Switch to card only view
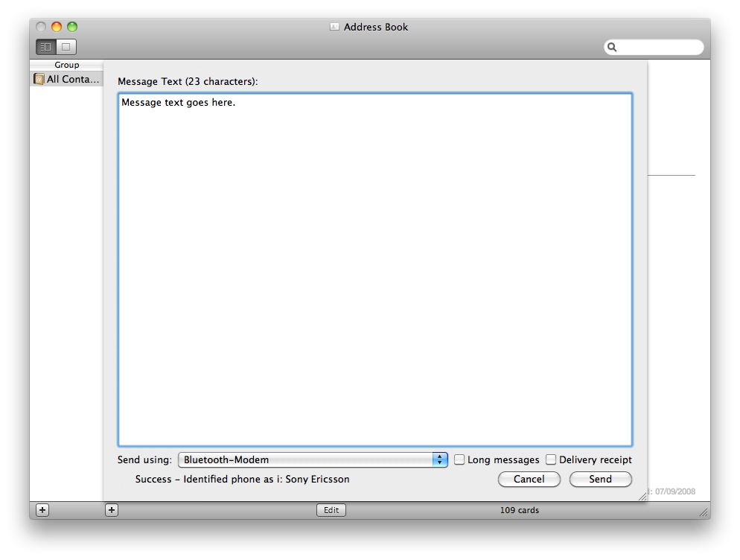The height and width of the screenshot is (560, 740). [66, 47]
